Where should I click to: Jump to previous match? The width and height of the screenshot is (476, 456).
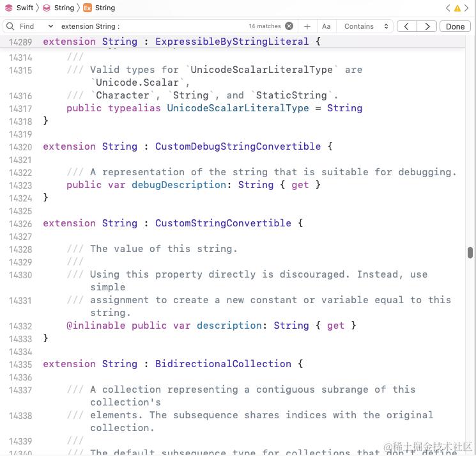407,26
